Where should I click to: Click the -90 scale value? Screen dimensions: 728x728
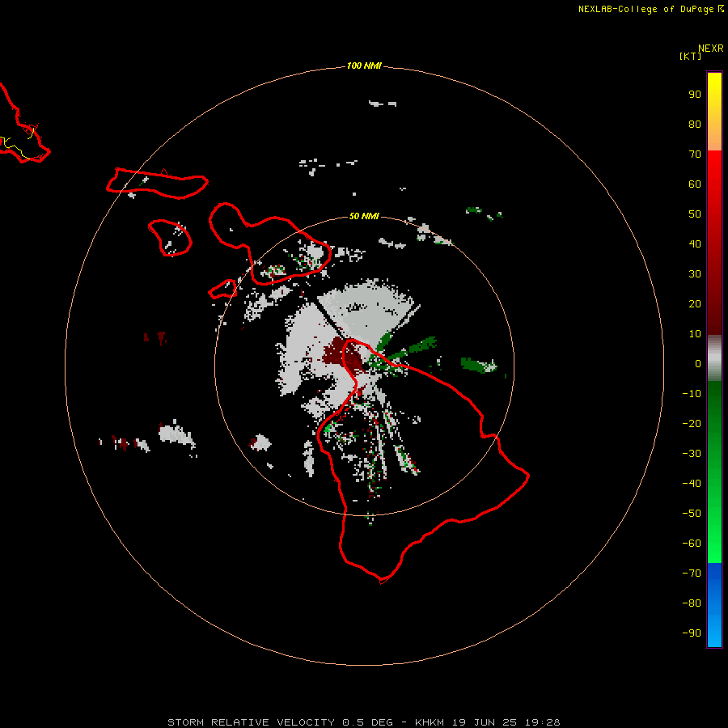tap(692, 633)
